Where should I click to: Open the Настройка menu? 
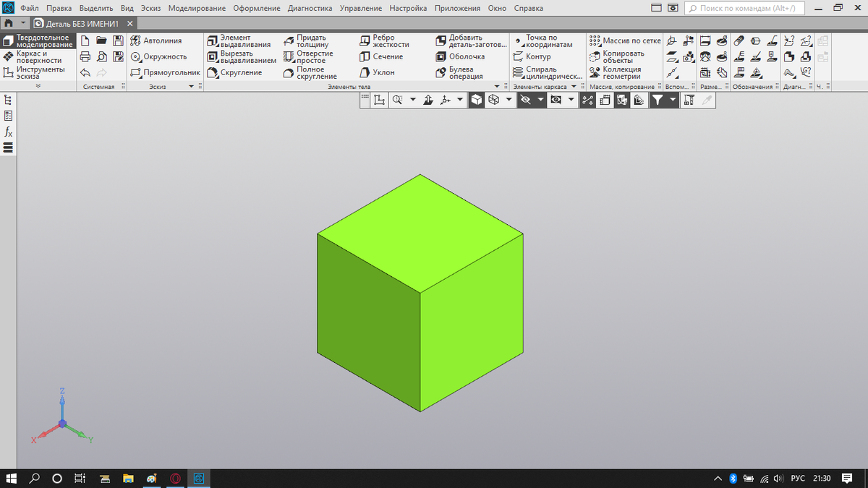[409, 9]
